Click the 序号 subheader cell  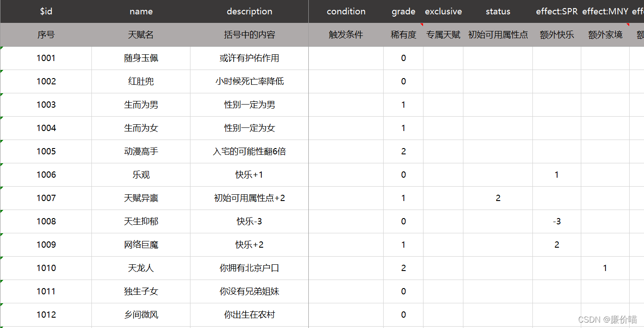click(46, 35)
